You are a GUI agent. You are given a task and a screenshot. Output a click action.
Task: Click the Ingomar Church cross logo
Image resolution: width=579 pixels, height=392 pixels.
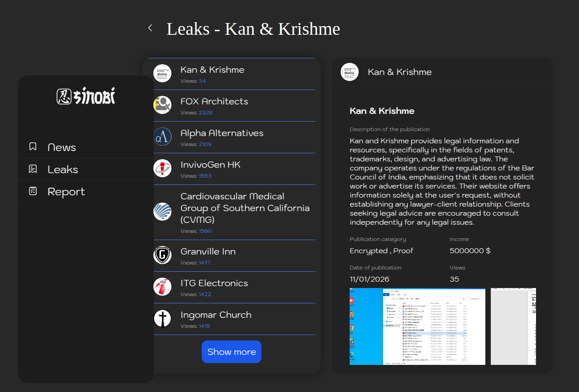coord(162,318)
